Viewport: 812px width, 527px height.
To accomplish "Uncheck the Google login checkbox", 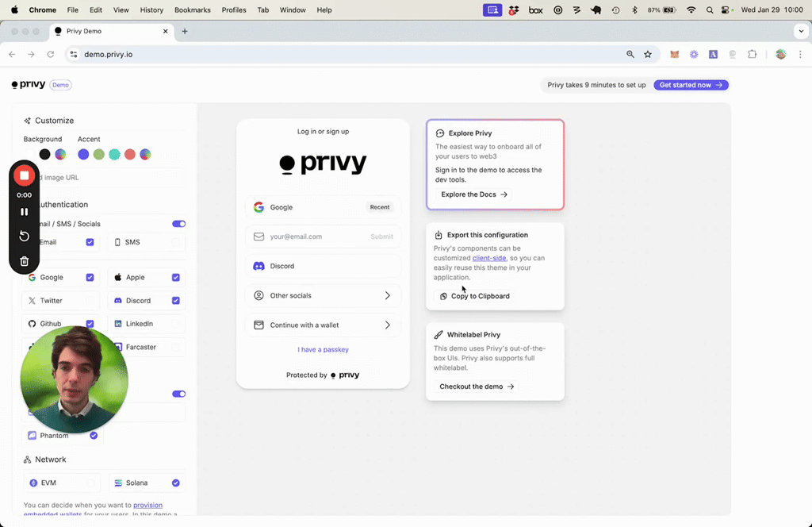I will [x=90, y=277].
